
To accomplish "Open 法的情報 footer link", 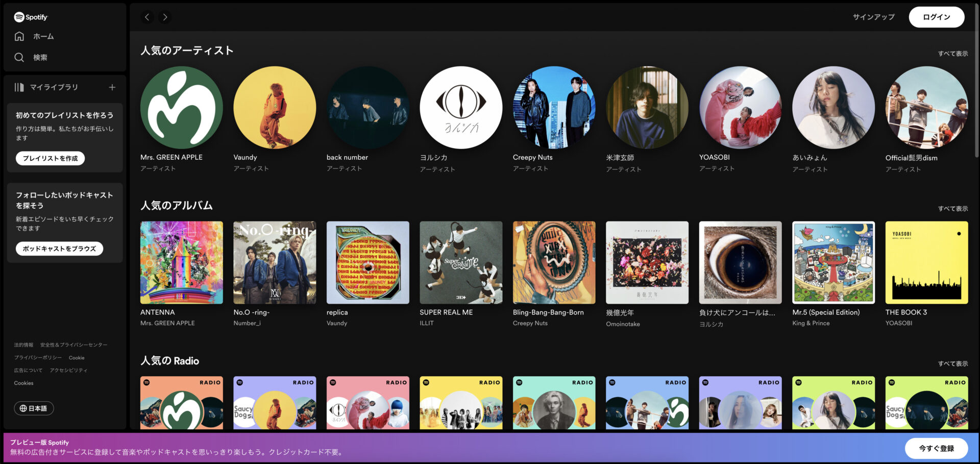I will pyautogui.click(x=23, y=345).
